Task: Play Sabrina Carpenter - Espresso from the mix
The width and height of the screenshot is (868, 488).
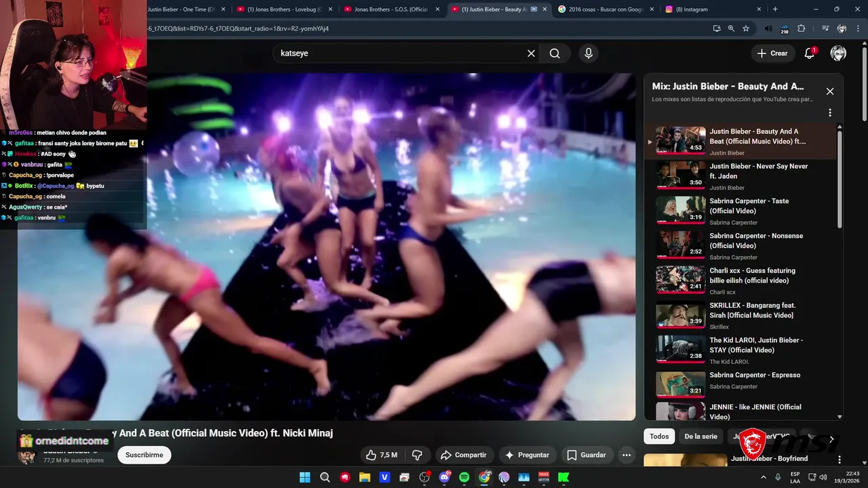Action: (741, 385)
